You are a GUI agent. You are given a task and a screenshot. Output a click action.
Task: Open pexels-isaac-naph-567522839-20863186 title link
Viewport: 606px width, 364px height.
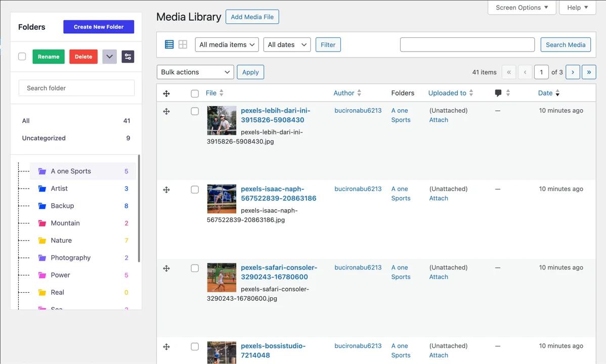click(x=278, y=194)
